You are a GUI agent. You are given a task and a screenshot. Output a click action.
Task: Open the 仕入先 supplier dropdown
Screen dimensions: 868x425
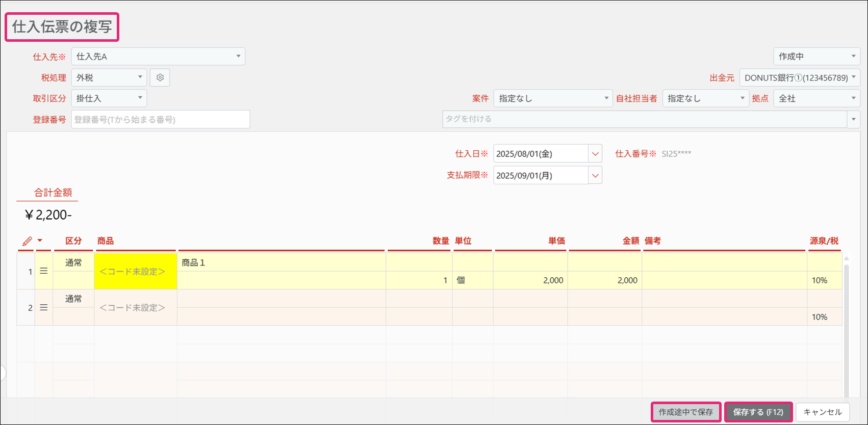pyautogui.click(x=158, y=57)
